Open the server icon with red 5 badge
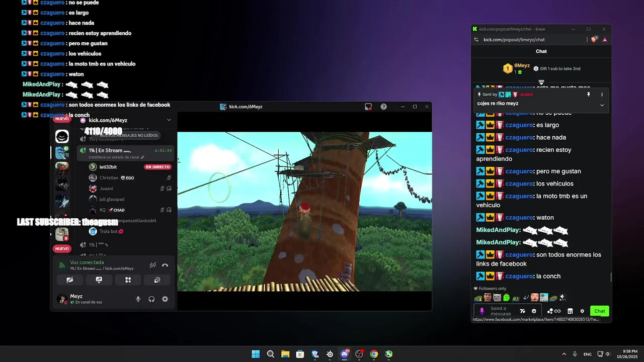This screenshot has height=362, width=644. 62,234
